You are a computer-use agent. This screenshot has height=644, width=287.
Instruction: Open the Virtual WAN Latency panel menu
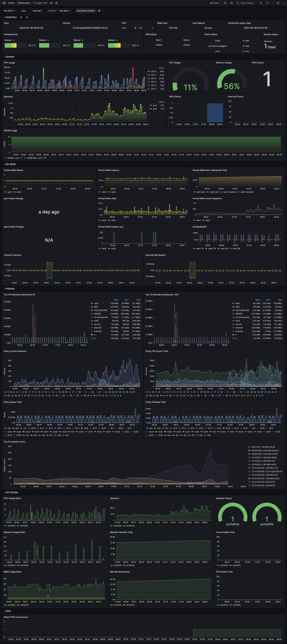click(x=109, y=170)
